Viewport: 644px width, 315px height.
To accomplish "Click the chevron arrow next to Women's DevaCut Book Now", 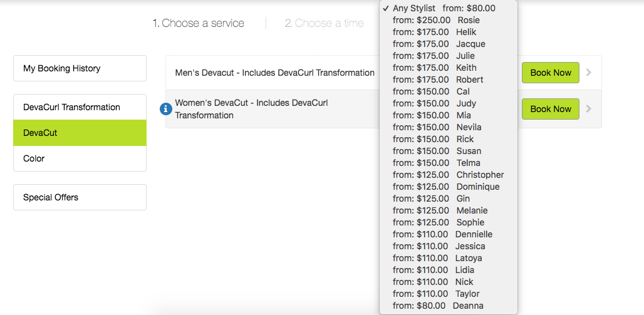I will pyautogui.click(x=588, y=109).
